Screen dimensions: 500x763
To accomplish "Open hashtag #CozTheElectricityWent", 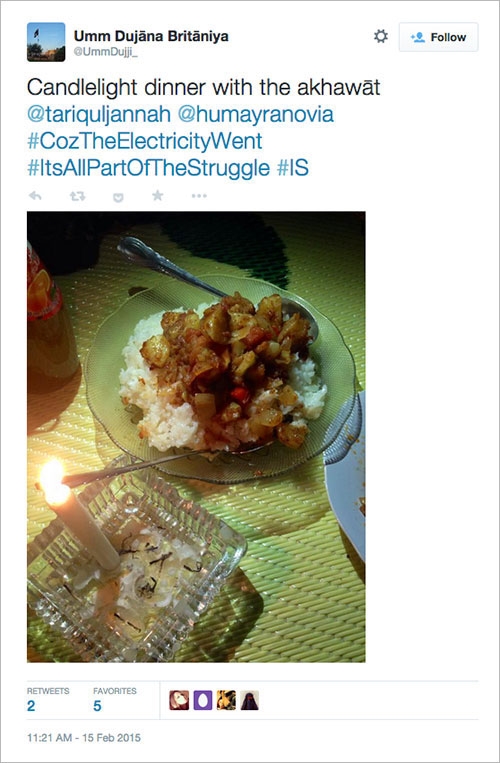I will coord(145,142).
